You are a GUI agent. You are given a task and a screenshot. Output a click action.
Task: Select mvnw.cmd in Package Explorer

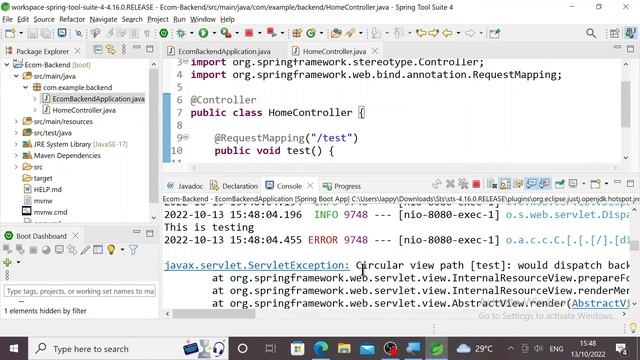[x=50, y=212]
